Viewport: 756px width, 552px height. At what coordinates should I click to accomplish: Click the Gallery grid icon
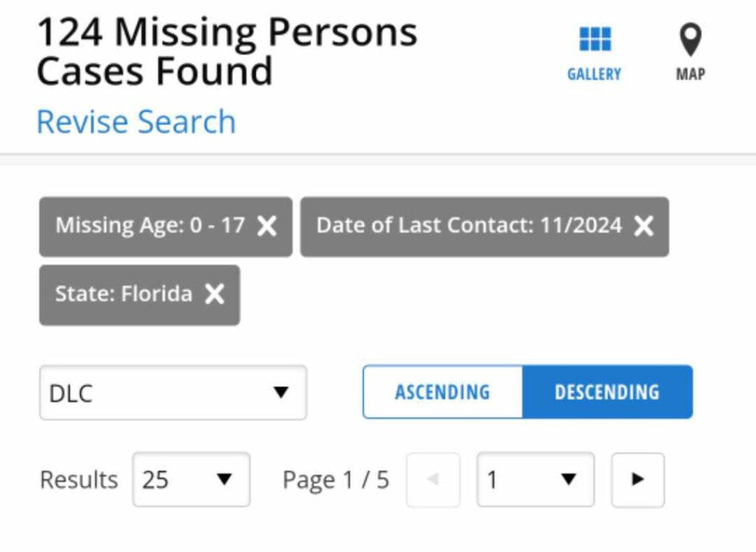click(594, 39)
